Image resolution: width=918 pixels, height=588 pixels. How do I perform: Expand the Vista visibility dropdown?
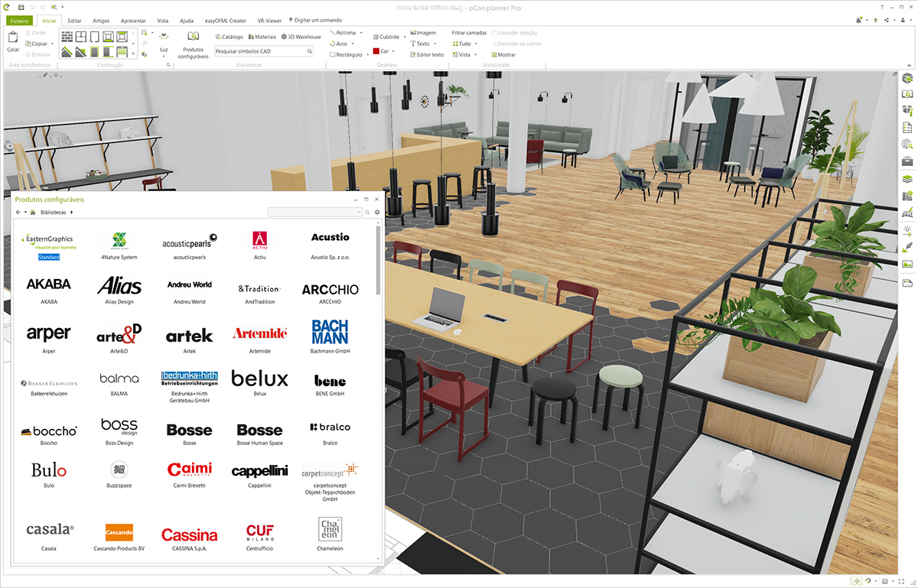476,54
